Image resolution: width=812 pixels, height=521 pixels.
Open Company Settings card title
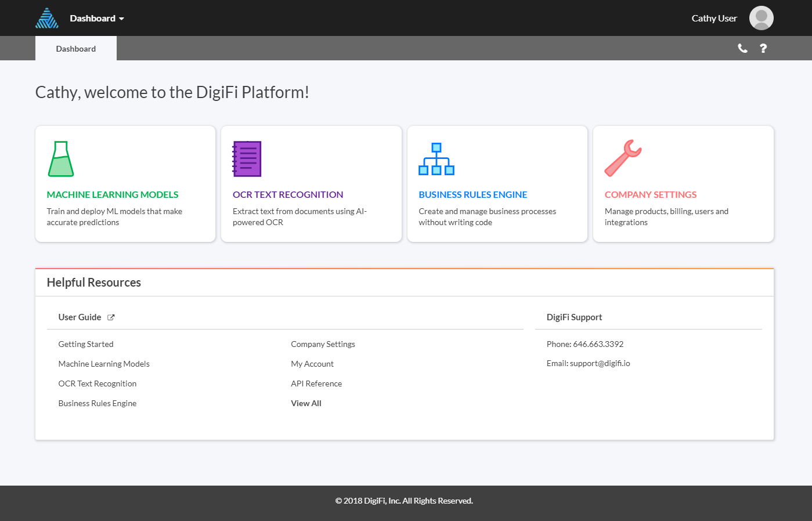tap(651, 195)
